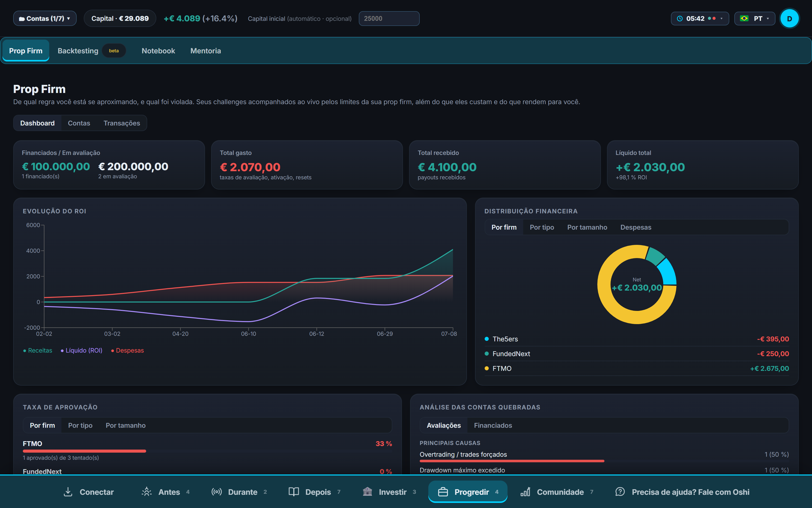Go to the Mentoria tab
This screenshot has height=508, width=812.
click(x=205, y=51)
